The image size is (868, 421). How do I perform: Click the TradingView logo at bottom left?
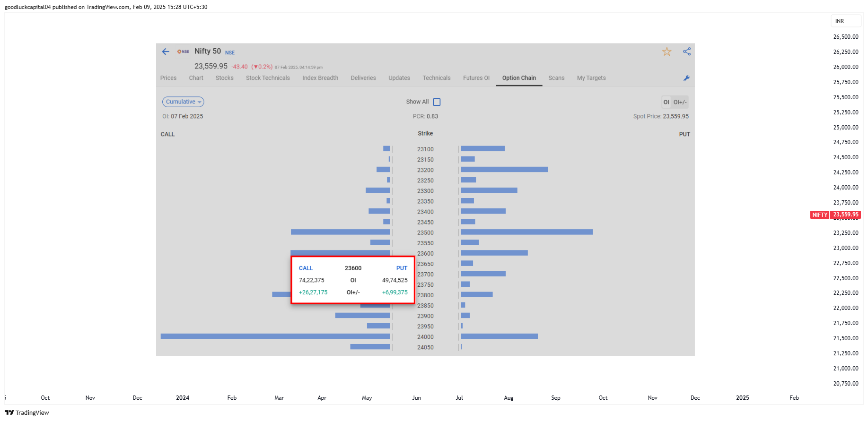[27, 412]
